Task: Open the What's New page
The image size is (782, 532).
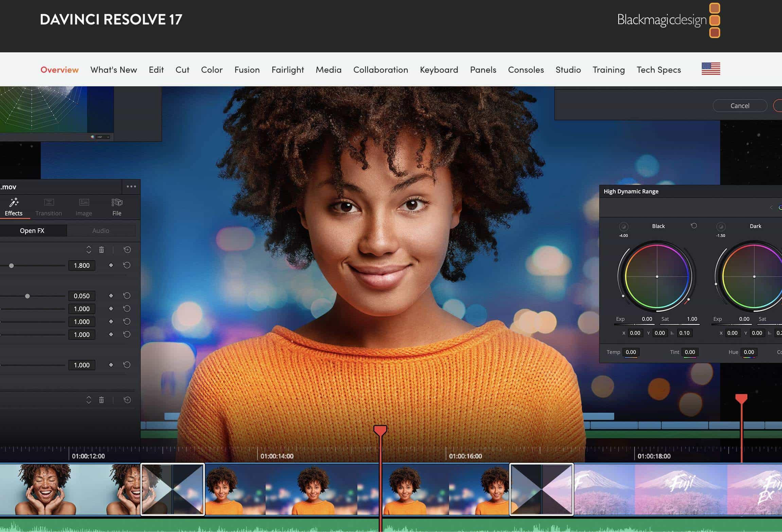Action: pyautogui.click(x=113, y=70)
